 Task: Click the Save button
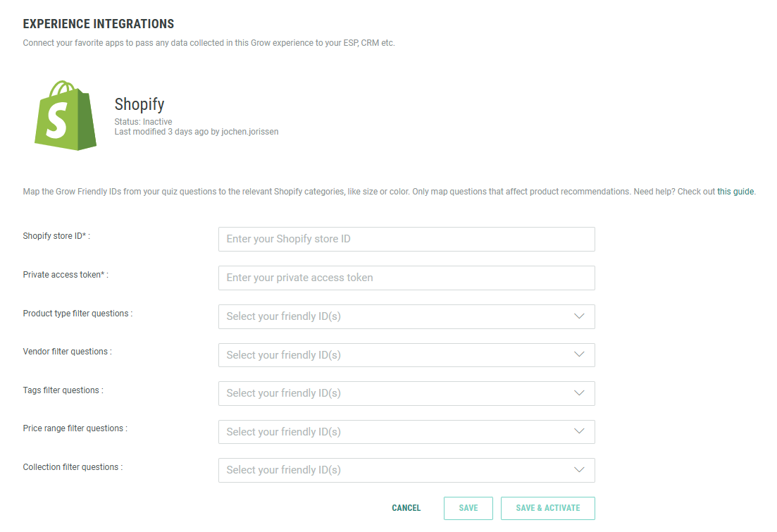tap(468, 508)
